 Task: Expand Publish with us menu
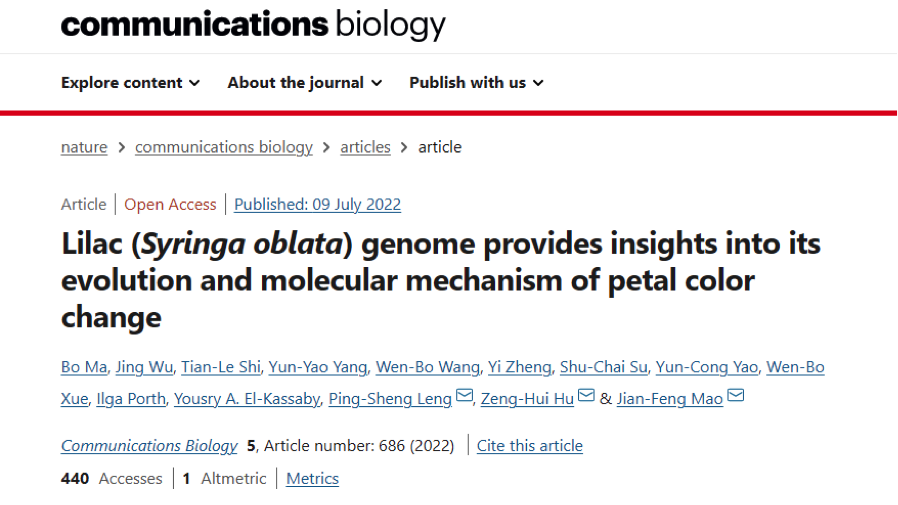[476, 83]
